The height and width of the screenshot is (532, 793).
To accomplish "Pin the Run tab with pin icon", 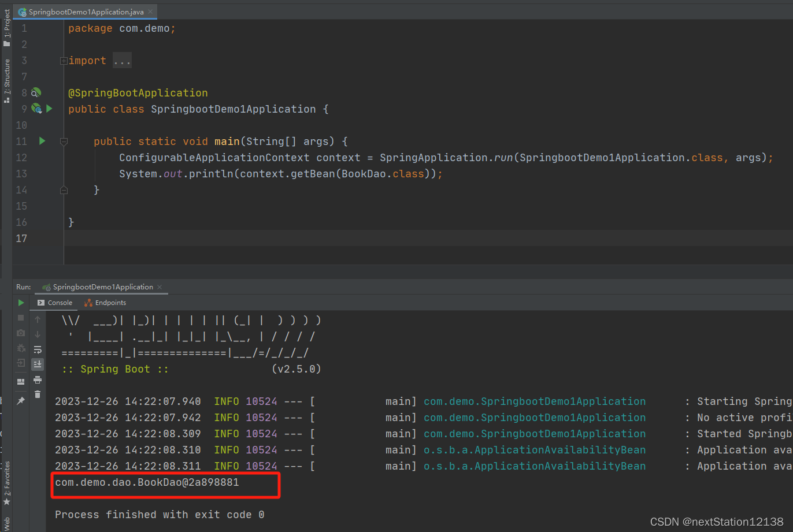I will tap(21, 400).
